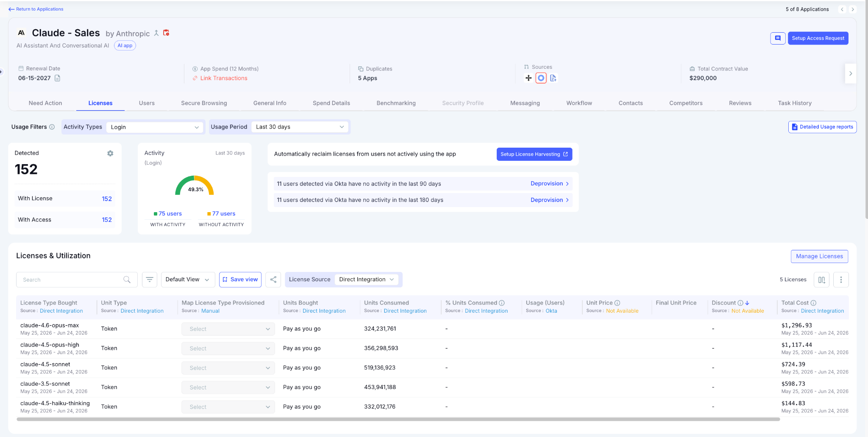Open the Default View dropdown
Viewport: 868px width, 437px height.
point(188,280)
